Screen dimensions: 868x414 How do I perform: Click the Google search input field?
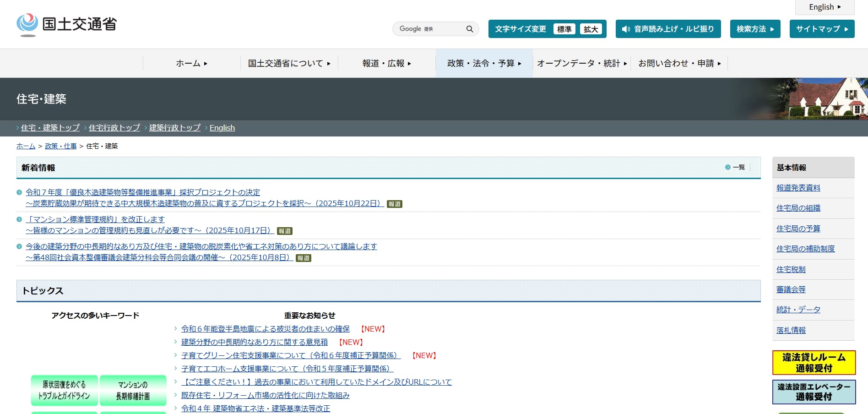pos(428,29)
